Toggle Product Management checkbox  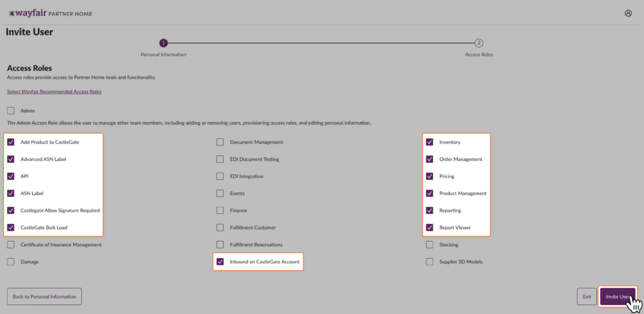(430, 193)
